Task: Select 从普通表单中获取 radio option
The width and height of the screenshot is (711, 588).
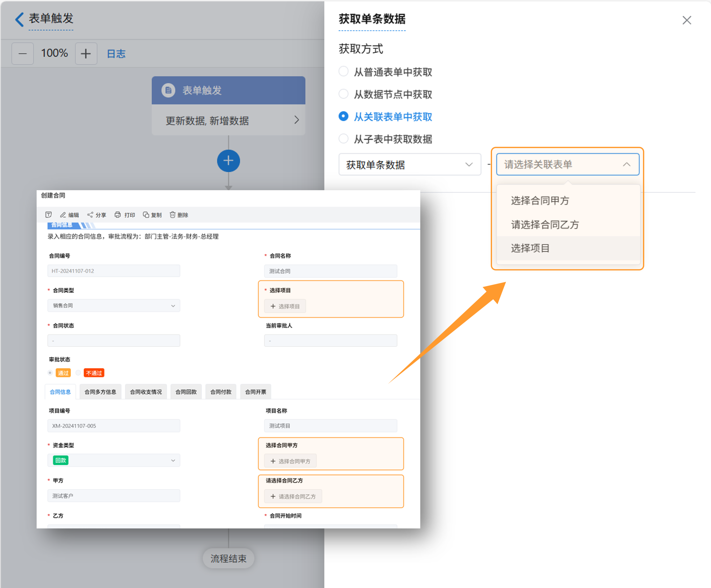Action: click(344, 72)
